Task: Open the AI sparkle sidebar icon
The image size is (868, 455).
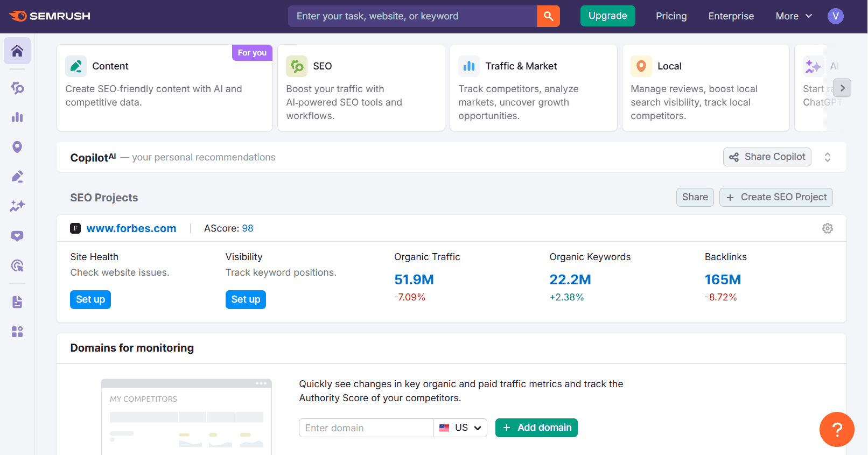Action: (17, 206)
